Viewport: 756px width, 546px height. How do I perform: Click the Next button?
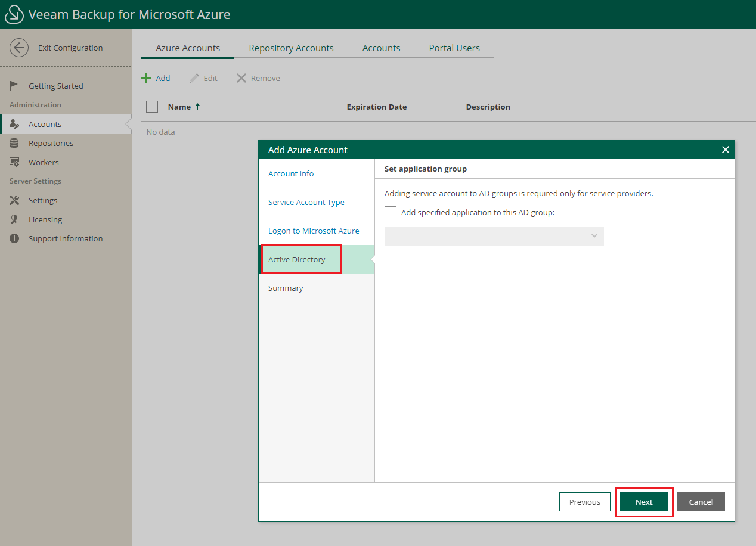pos(644,502)
